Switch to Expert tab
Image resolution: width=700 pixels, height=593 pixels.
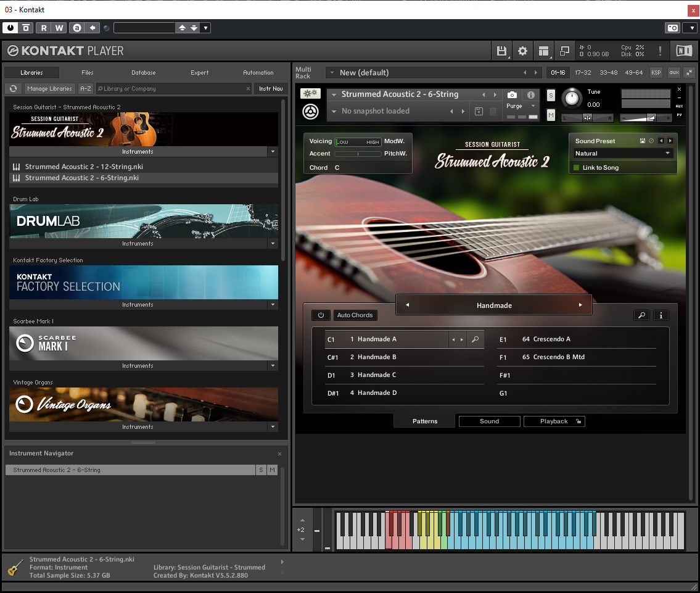[200, 72]
